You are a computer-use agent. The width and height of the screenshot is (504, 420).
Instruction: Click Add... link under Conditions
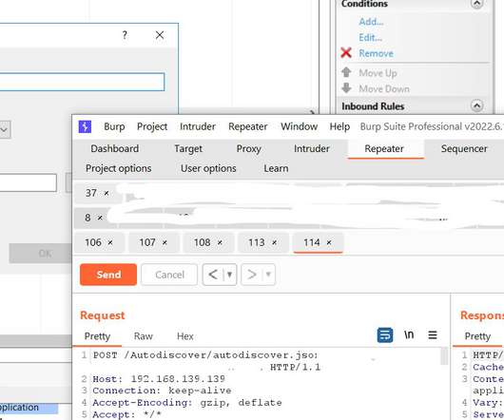[371, 22]
